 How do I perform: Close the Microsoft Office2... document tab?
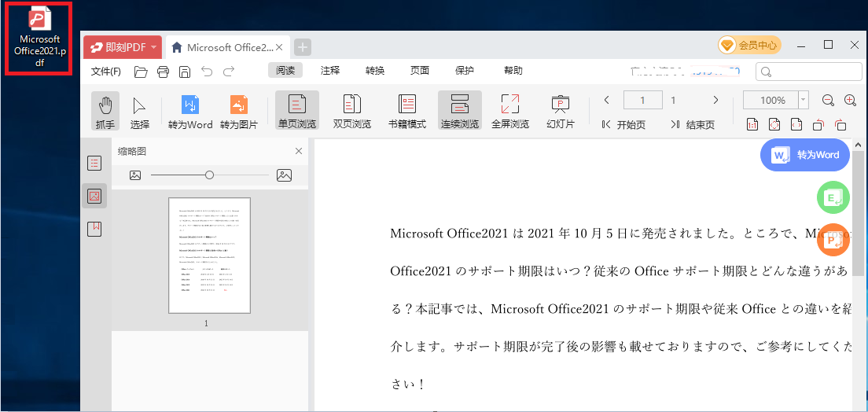[280, 47]
